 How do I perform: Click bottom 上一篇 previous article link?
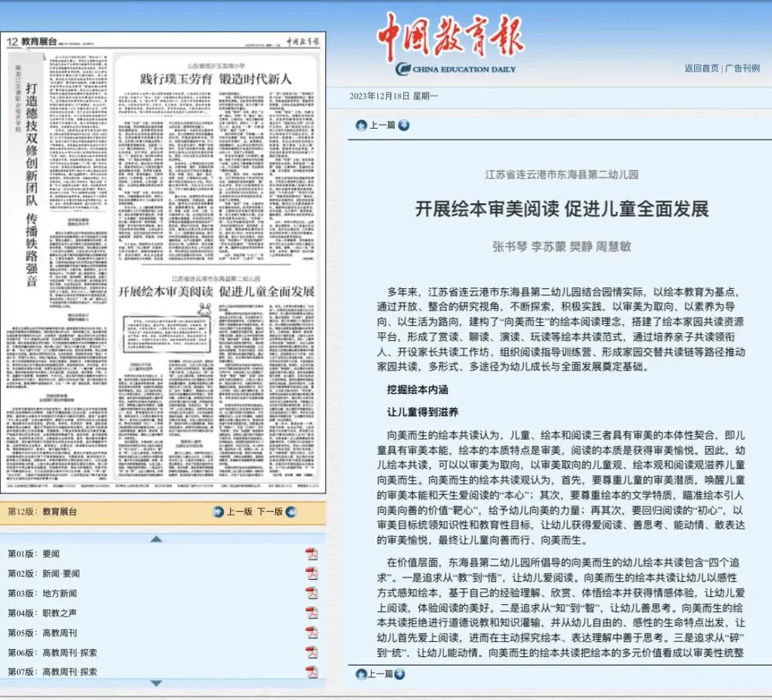pyautogui.click(x=380, y=674)
